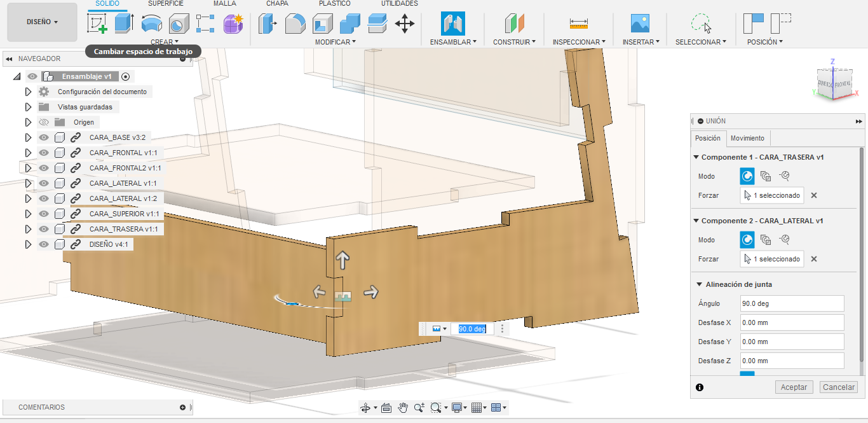868x423 pixels.
Task: Click the Combine bodies icon
Action: click(x=349, y=24)
